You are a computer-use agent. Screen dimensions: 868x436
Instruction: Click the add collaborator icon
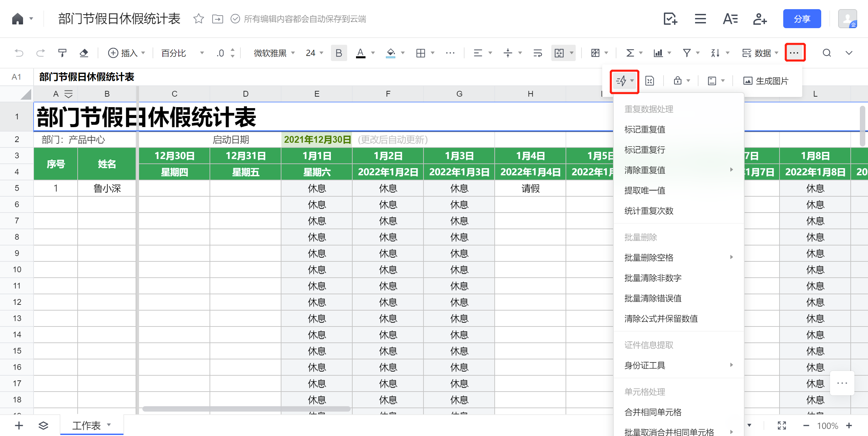760,19
